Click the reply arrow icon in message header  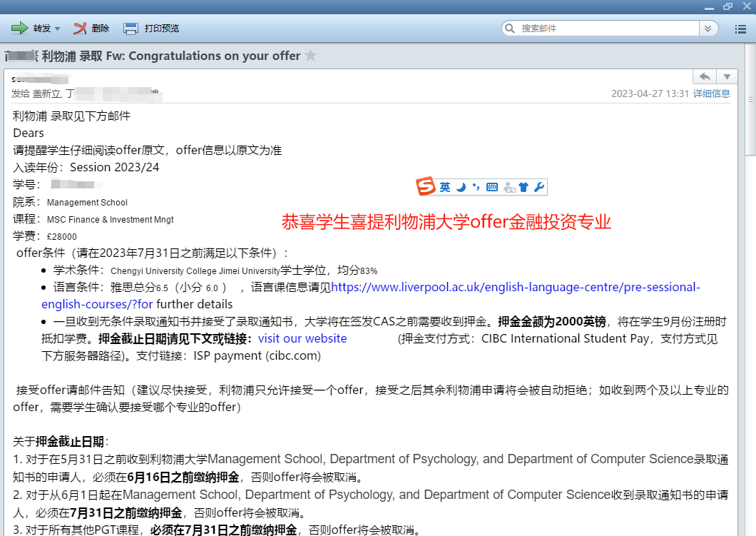point(704,76)
